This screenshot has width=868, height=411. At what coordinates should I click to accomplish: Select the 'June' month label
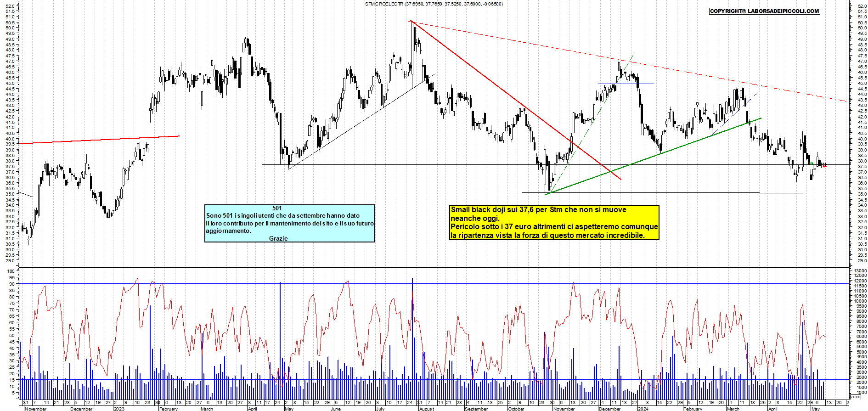[336, 409]
